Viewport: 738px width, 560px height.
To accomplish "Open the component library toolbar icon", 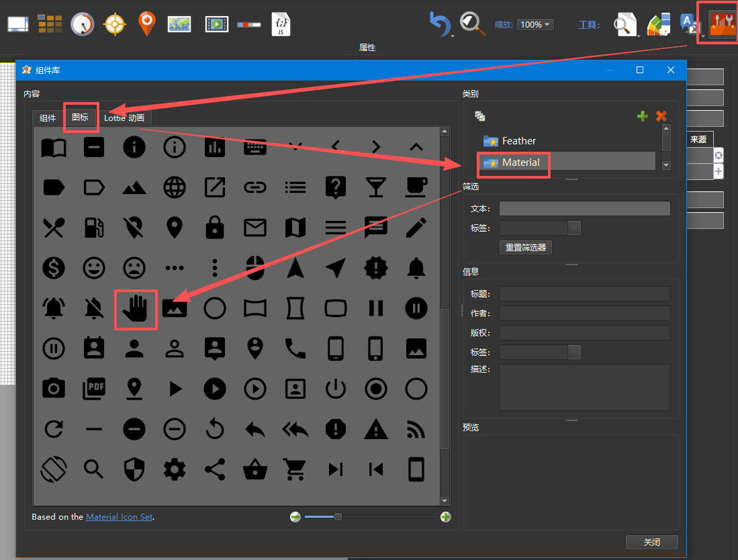I will pos(723,24).
